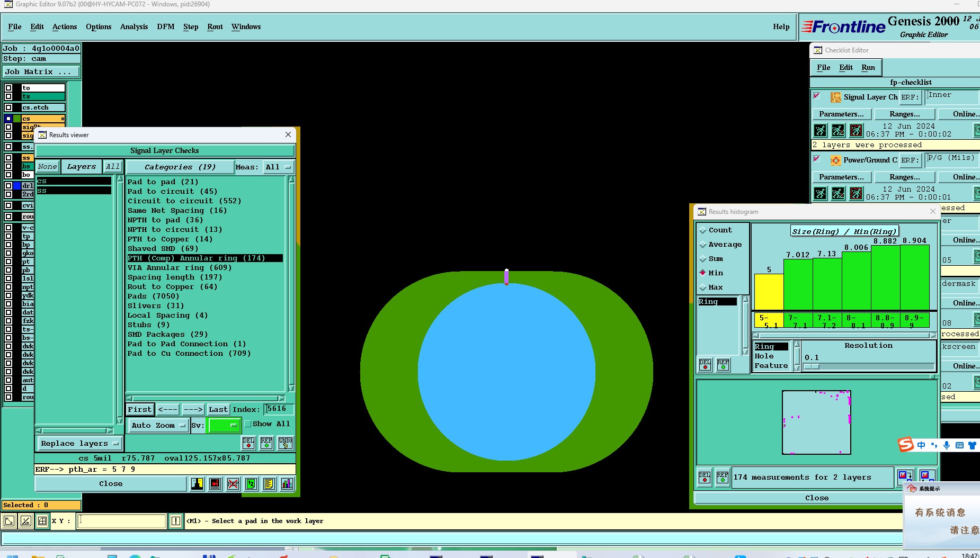Open the histogram bar-chart icon in Results viewer
980x558 pixels.
coord(287,484)
